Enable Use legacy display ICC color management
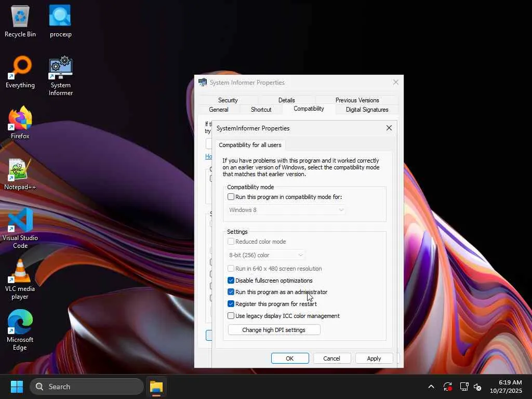Image resolution: width=532 pixels, height=399 pixels. (x=231, y=316)
